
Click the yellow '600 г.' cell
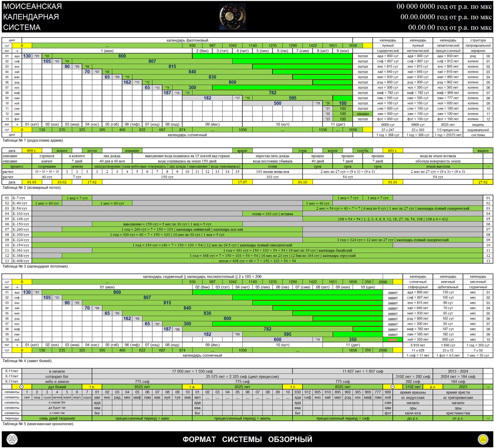(32, 151)
